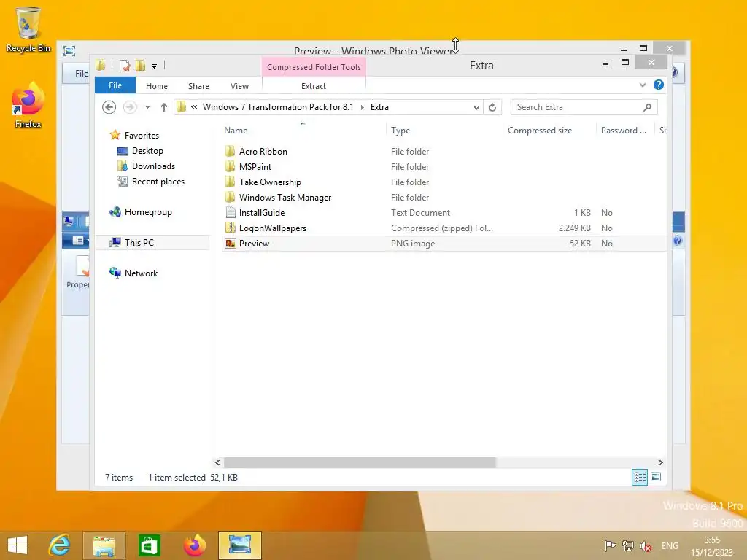Image resolution: width=747 pixels, height=560 pixels.
Task: Select the Take Ownership folder icon
Action: tap(230, 182)
